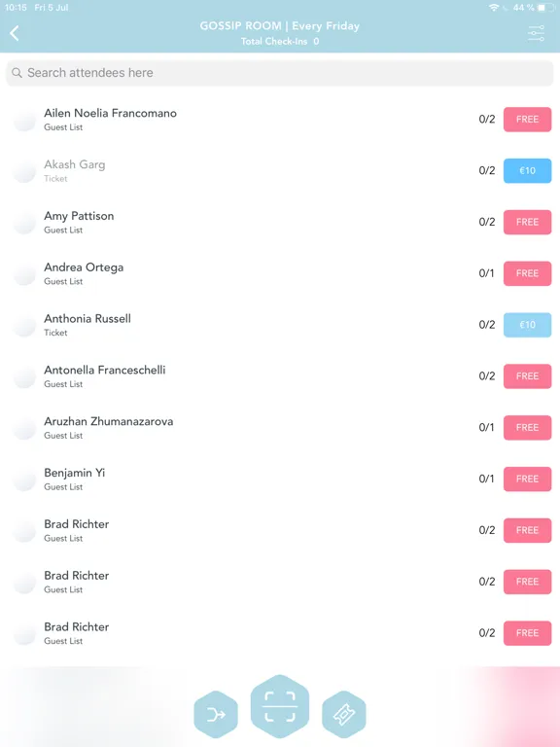Tap the merge arrows hexagon button
Screen dimensions: 560x747
tap(216, 714)
